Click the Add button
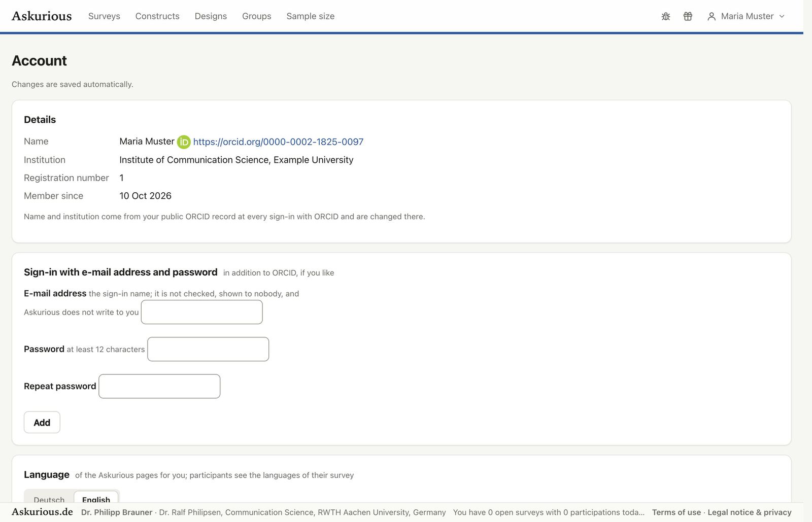The image size is (812, 522). [x=42, y=422]
